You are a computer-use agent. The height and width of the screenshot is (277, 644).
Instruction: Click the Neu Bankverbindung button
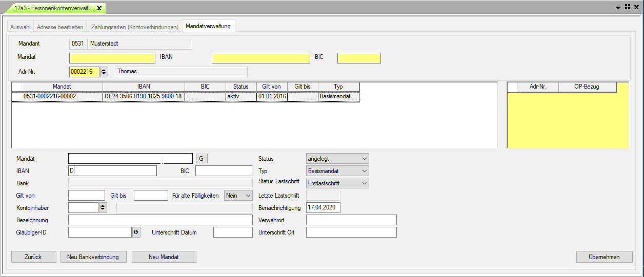93,257
